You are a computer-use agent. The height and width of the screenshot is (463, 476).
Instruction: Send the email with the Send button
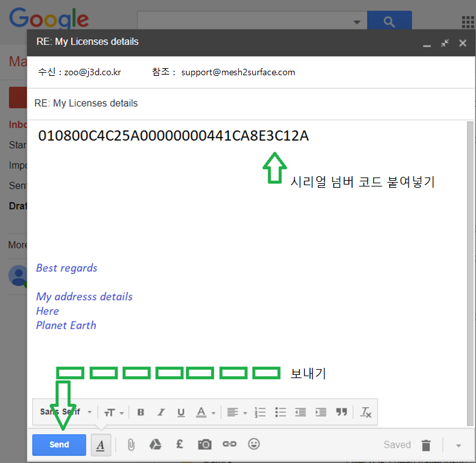[x=59, y=444]
